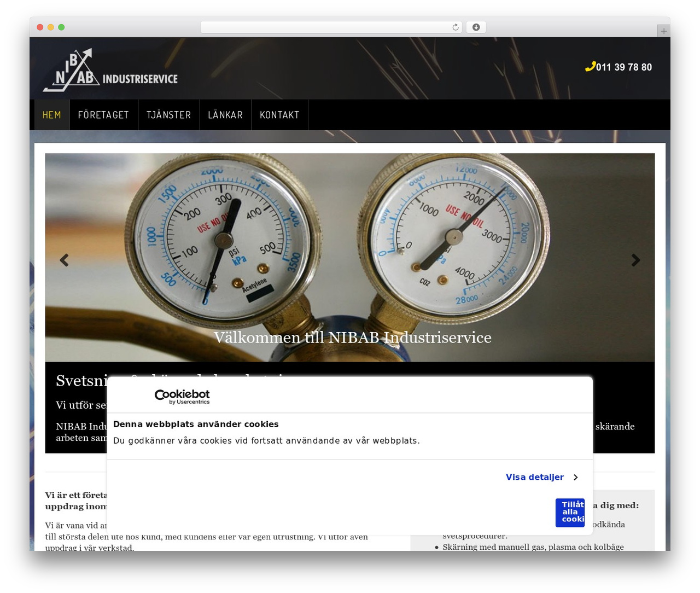Click the green maximize window button
700x593 pixels.
[x=61, y=27]
